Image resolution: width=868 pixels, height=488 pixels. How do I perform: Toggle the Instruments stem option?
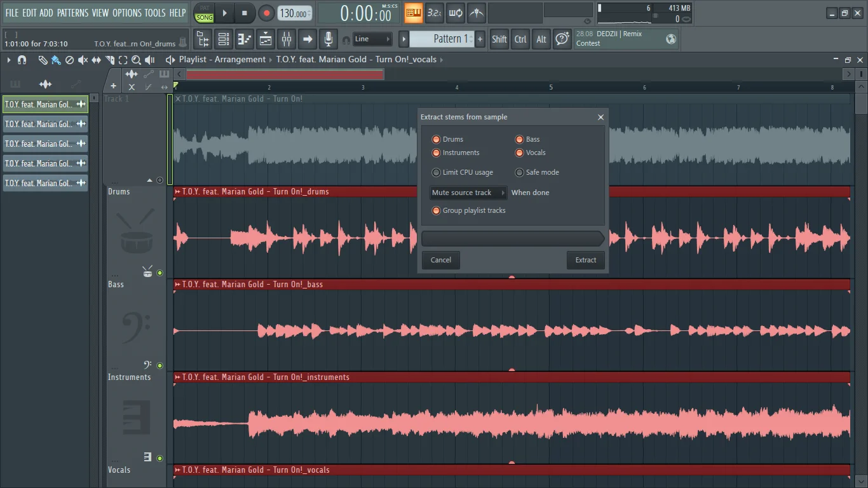[436, 152]
